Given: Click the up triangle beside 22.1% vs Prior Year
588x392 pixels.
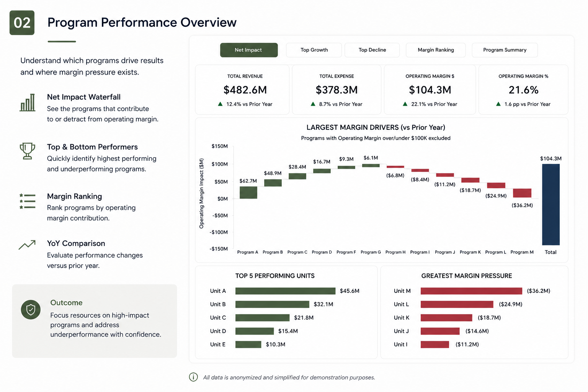Looking at the screenshot, I should pos(405,104).
